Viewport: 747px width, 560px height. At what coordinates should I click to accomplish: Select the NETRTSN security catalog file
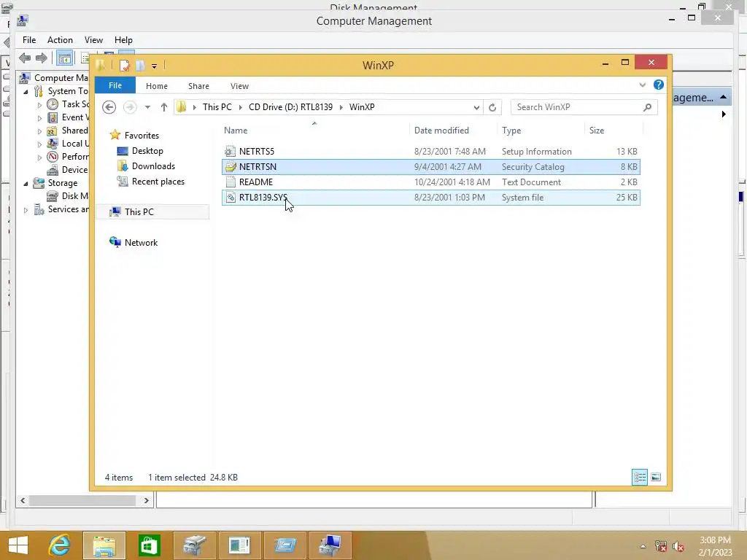pos(430,167)
